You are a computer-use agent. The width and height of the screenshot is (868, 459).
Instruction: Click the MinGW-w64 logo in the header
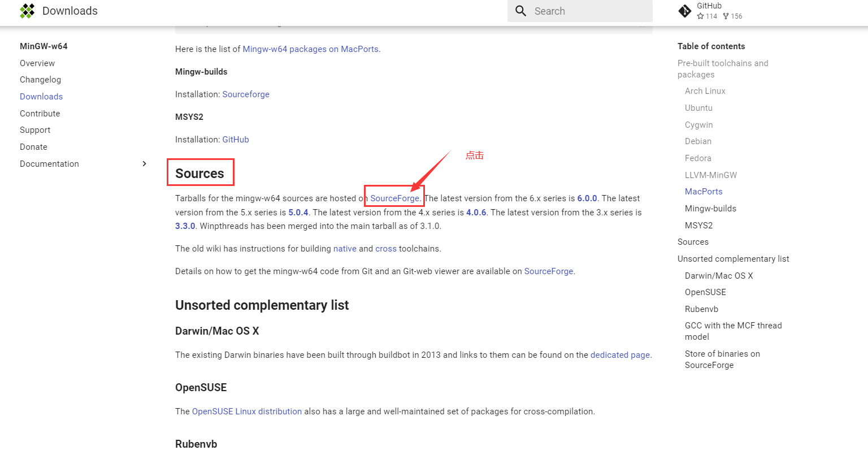[27, 11]
